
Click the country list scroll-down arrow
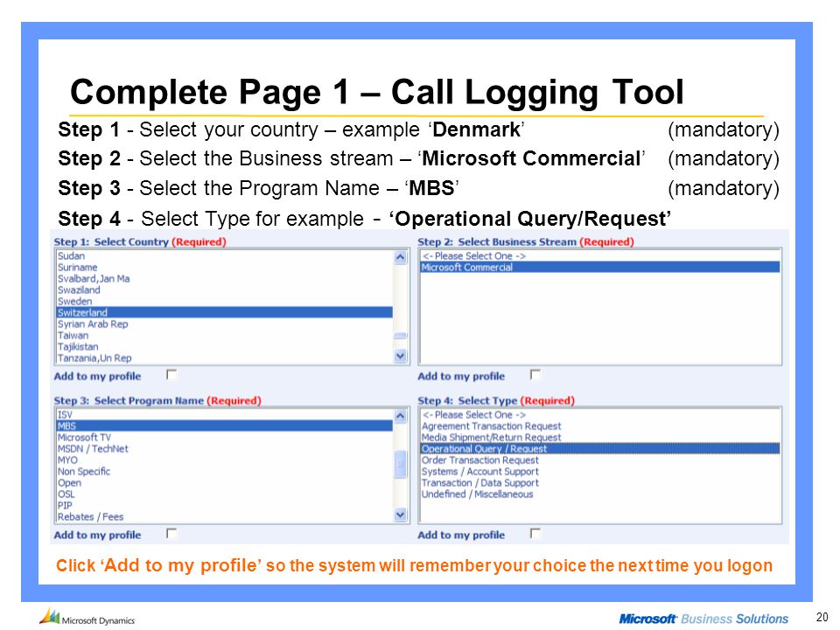point(400,356)
